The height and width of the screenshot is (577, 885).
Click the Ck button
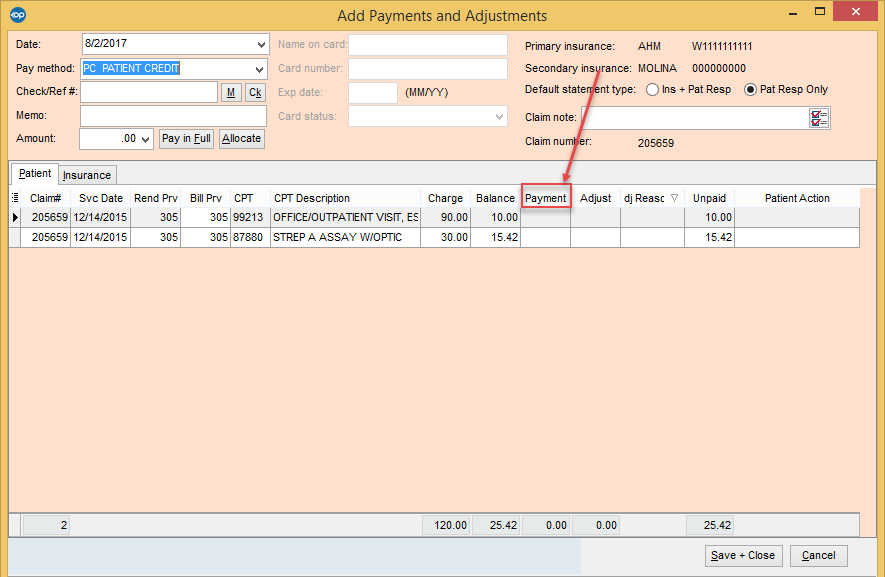tap(255, 93)
